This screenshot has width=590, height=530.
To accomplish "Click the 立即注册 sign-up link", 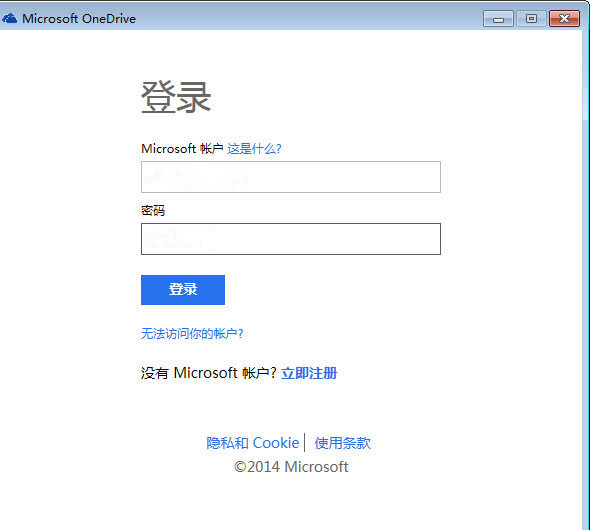I will pyautogui.click(x=309, y=373).
